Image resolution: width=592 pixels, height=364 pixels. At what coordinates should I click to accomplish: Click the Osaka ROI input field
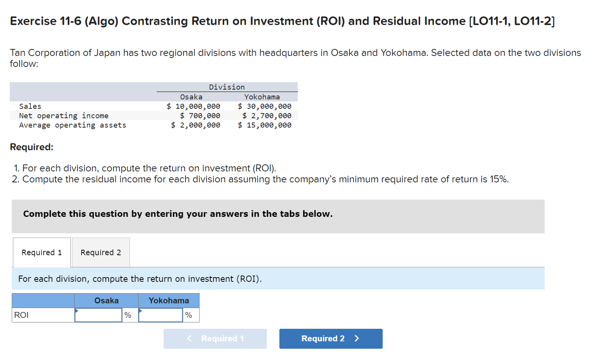click(99, 315)
